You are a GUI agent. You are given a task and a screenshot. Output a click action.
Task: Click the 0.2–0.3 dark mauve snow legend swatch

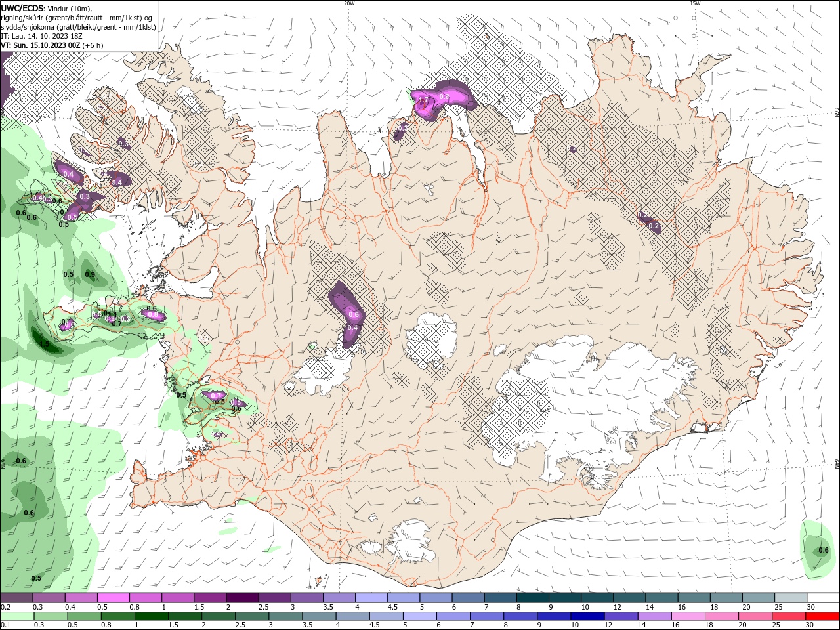17,598
